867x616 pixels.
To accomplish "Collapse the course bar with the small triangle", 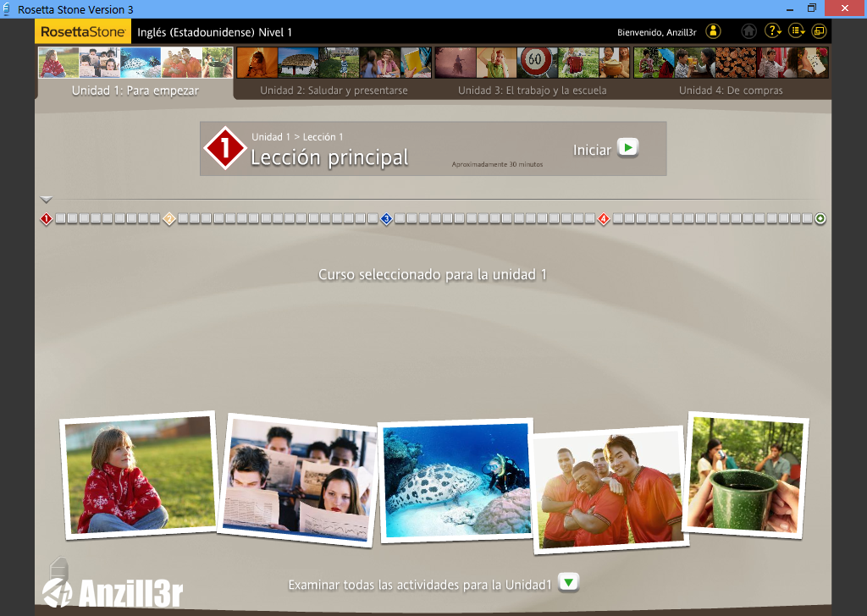I will point(47,200).
